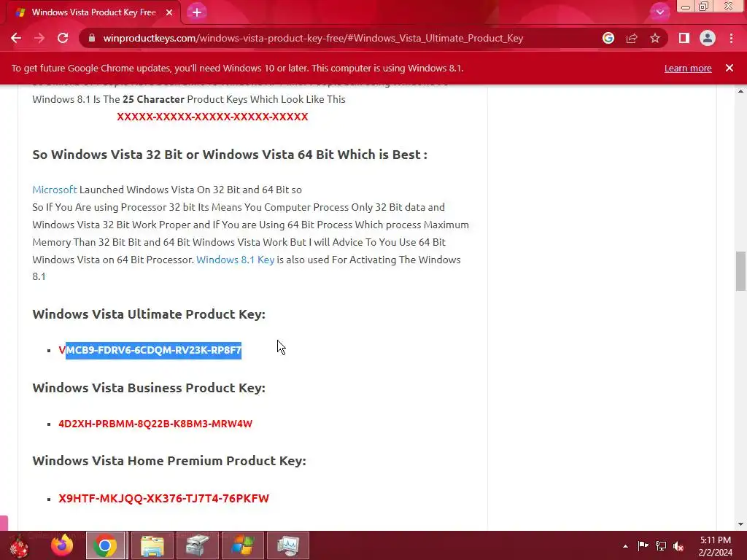Open the drive utility taskbar icon
This screenshot has height=560, width=747.
point(197,545)
